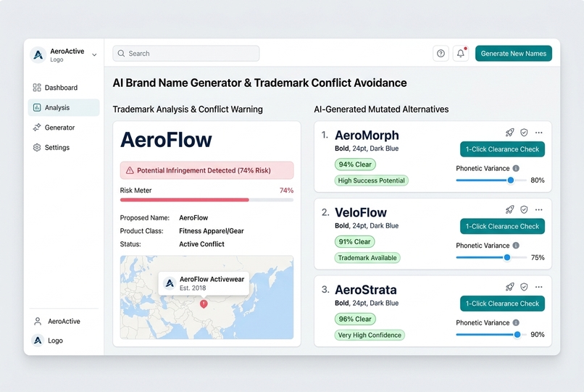Open the more options menu for VeloFlow
The height and width of the screenshot is (392, 584).
click(x=538, y=209)
